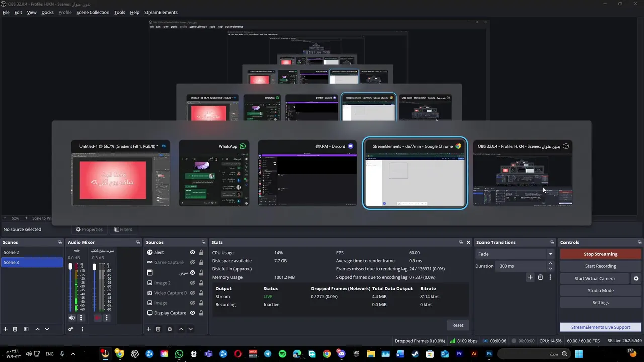
Task: Open virtual camera settings gear icon
Action: tap(636, 279)
